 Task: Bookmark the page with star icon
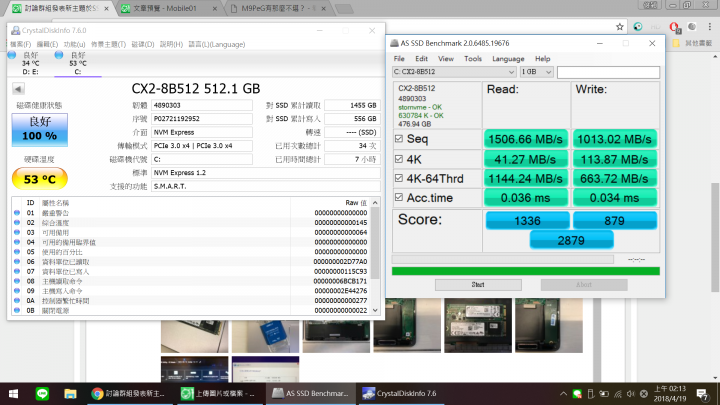pyautogui.click(x=619, y=27)
